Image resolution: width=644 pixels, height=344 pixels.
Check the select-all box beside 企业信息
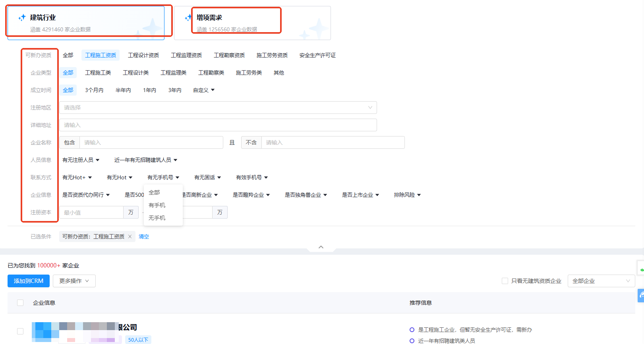(x=20, y=303)
